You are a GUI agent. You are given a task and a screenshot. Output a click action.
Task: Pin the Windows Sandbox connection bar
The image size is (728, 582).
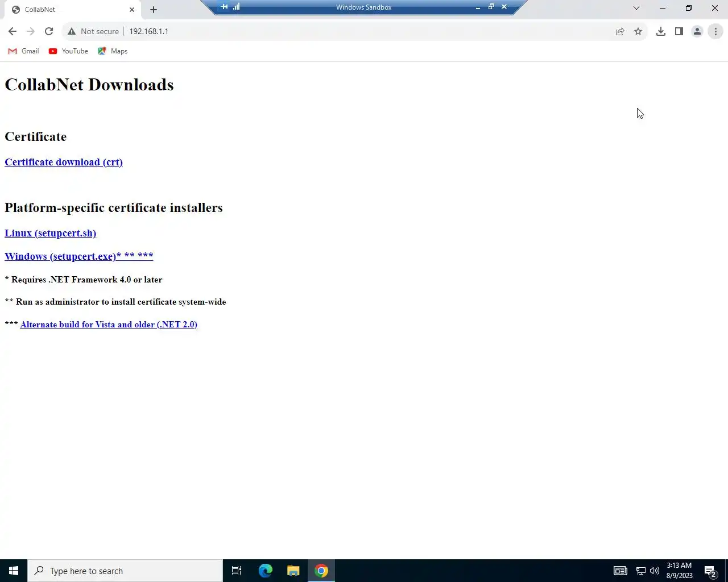225,7
